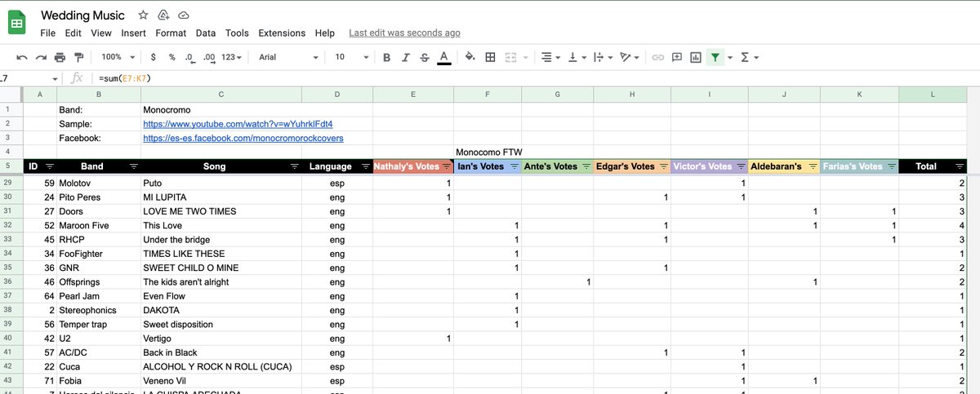Open the functions sigma menu
The width and height of the screenshot is (980, 394).
coord(749,57)
